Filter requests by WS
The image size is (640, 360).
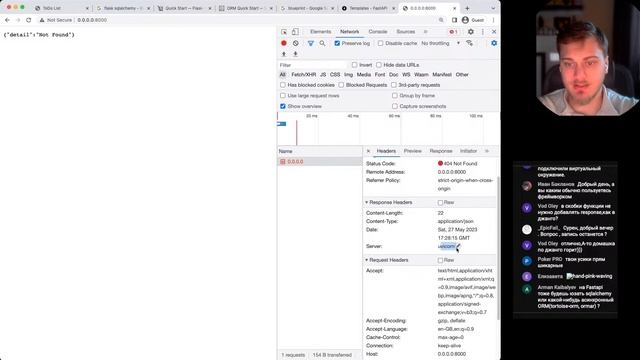406,75
